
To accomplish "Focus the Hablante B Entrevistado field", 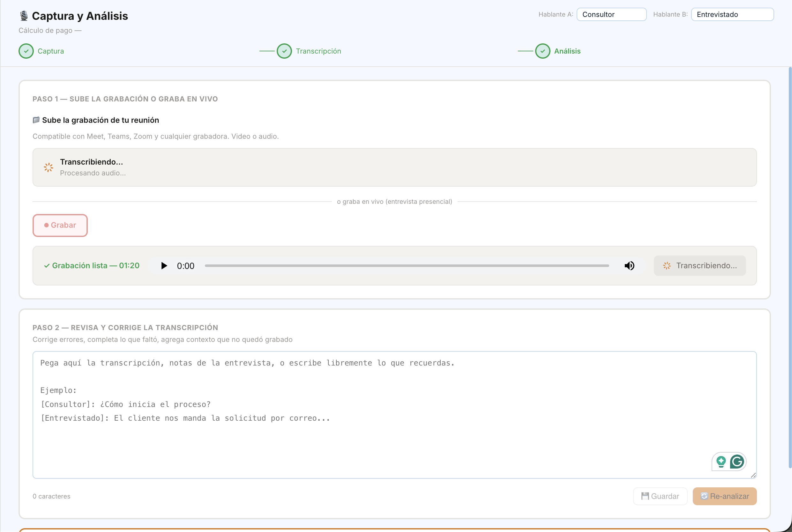I will [x=732, y=14].
